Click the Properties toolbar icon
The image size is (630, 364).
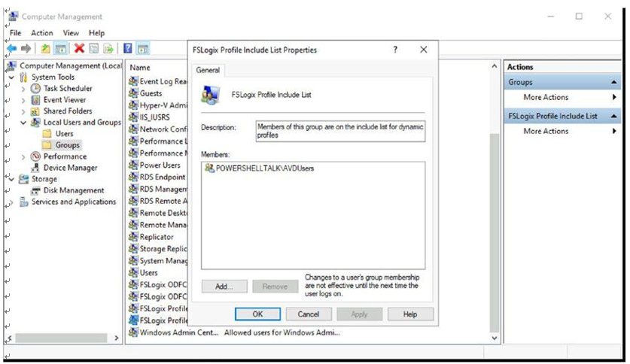tap(93, 49)
